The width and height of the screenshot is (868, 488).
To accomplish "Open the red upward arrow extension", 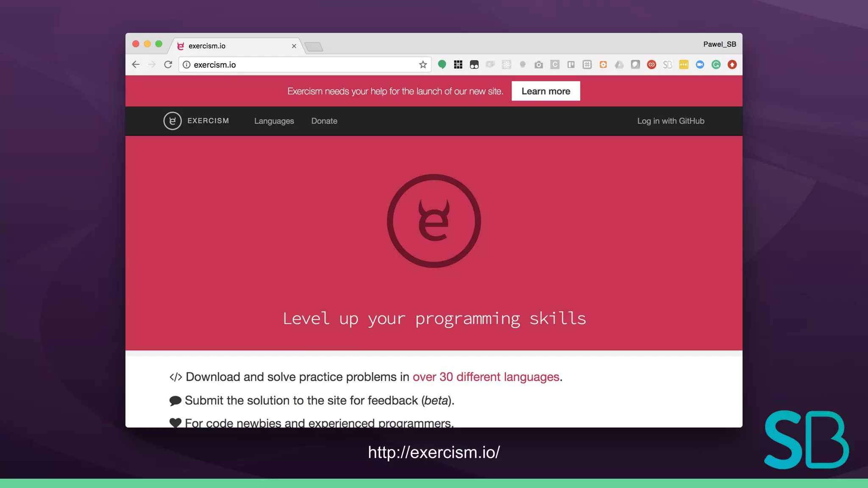I will pyautogui.click(x=732, y=65).
